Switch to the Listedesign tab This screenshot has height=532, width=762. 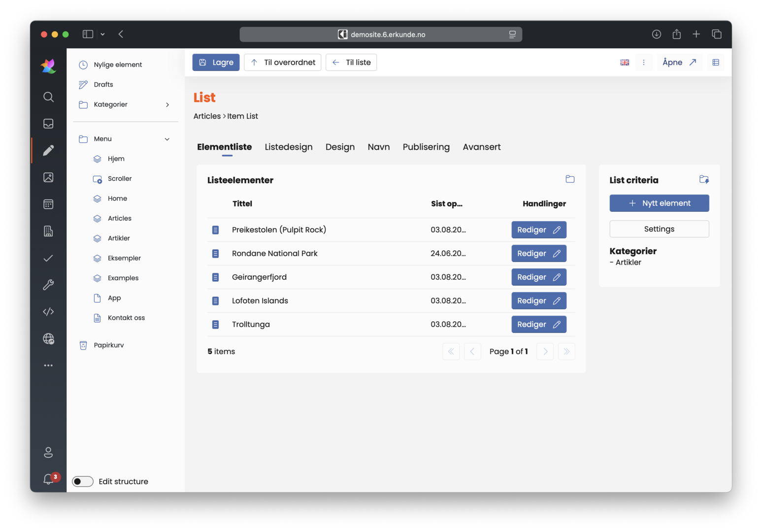click(289, 147)
